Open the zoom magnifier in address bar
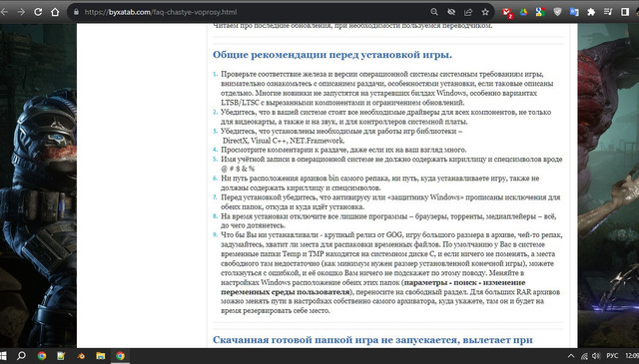The height and width of the screenshot is (364, 639). 434,12
